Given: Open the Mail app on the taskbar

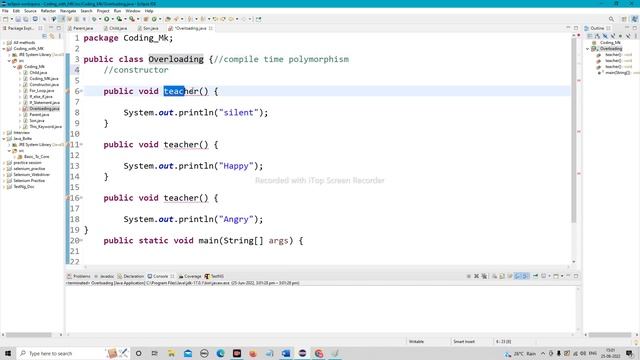Looking at the screenshot, I should (188, 353).
